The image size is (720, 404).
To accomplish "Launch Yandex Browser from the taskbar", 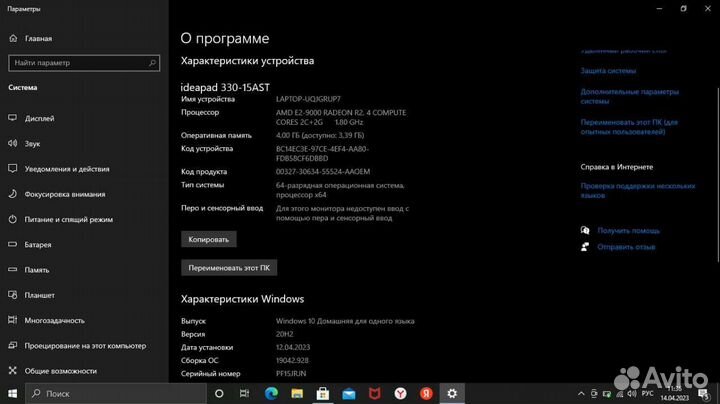I will [400, 393].
